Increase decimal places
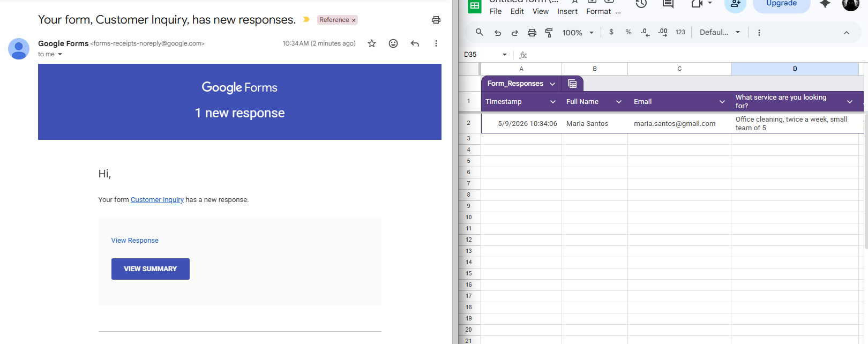The height and width of the screenshot is (344, 868). coord(663,32)
